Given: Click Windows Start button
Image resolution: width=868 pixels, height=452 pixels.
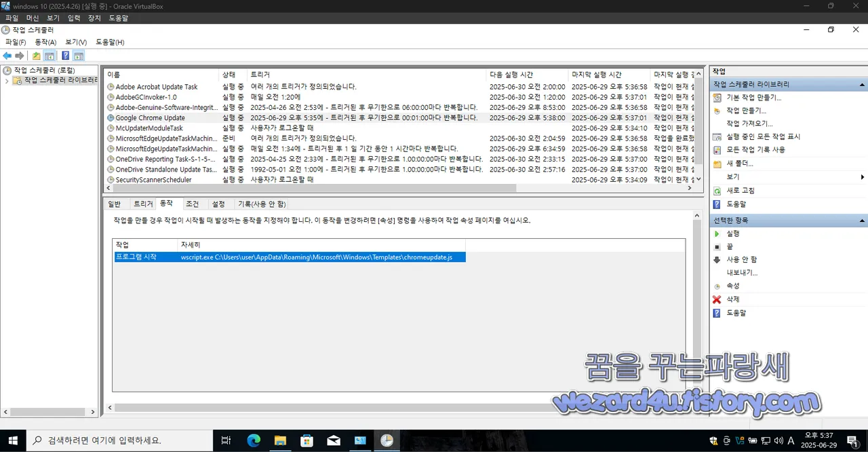Looking at the screenshot, I should coord(13,440).
